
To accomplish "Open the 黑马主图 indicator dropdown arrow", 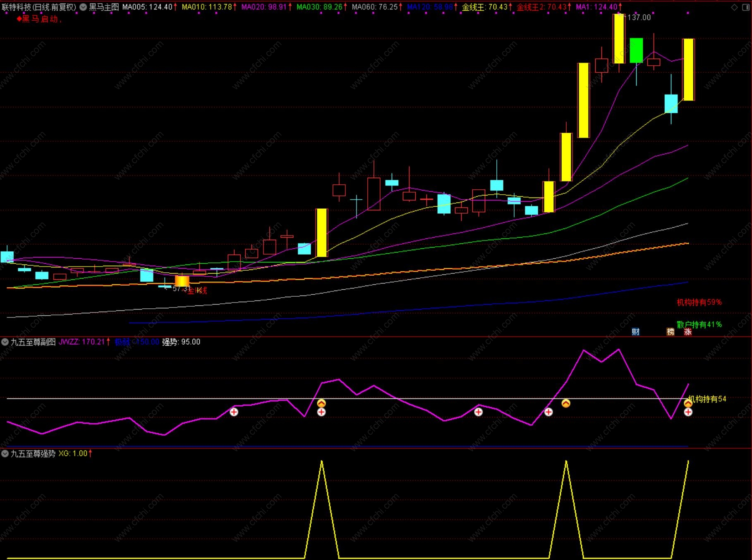I will pyautogui.click(x=83, y=7).
